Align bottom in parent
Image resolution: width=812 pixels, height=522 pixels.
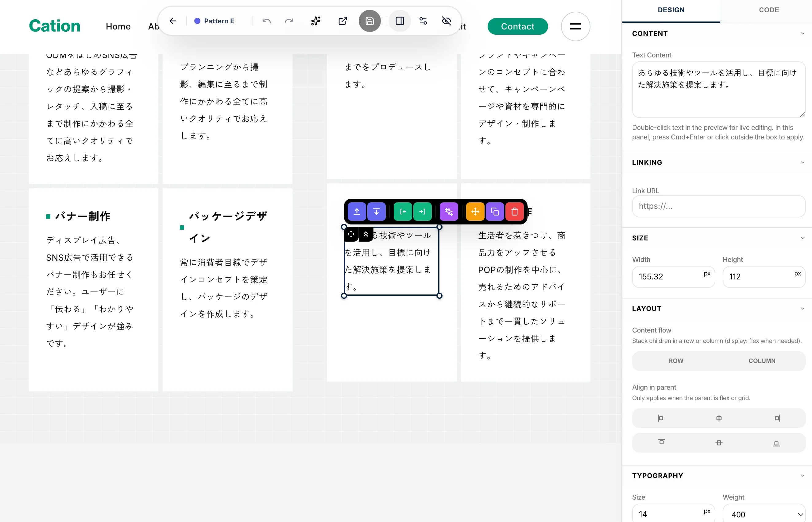coord(776,443)
